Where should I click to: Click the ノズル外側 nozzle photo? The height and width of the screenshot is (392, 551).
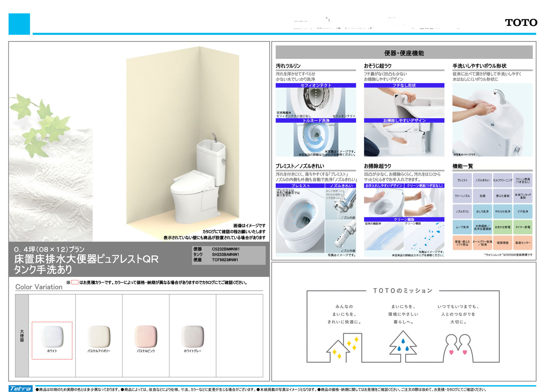341,237
